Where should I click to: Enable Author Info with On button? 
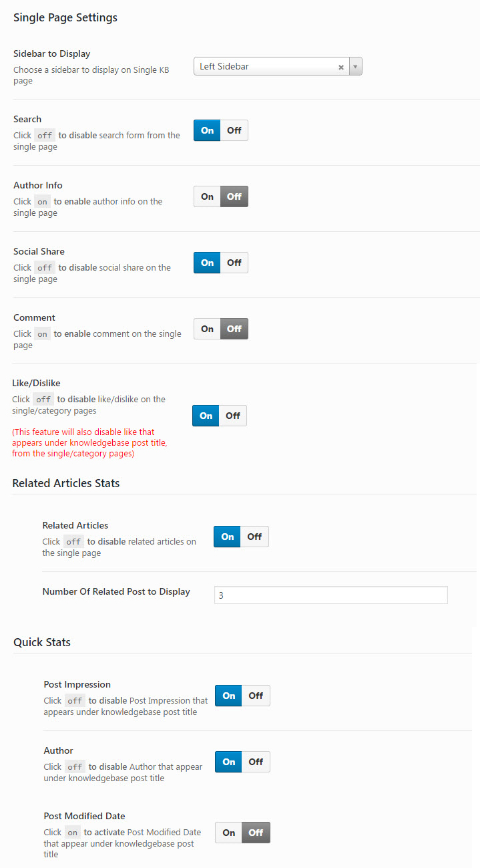click(x=207, y=196)
